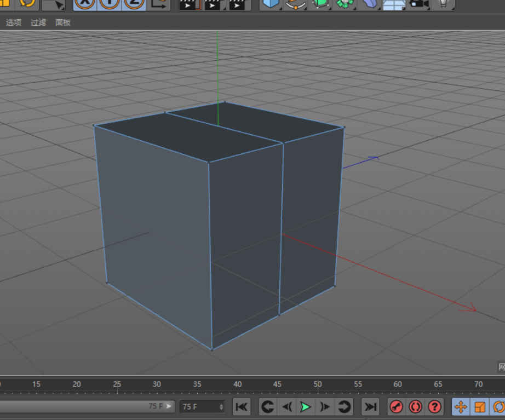Step forward one frame
This screenshot has width=505, height=420.
(x=325, y=407)
